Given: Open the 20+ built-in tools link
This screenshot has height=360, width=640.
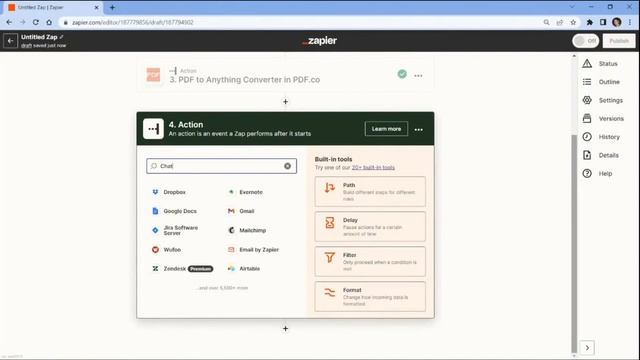Looking at the screenshot, I should point(373,168).
